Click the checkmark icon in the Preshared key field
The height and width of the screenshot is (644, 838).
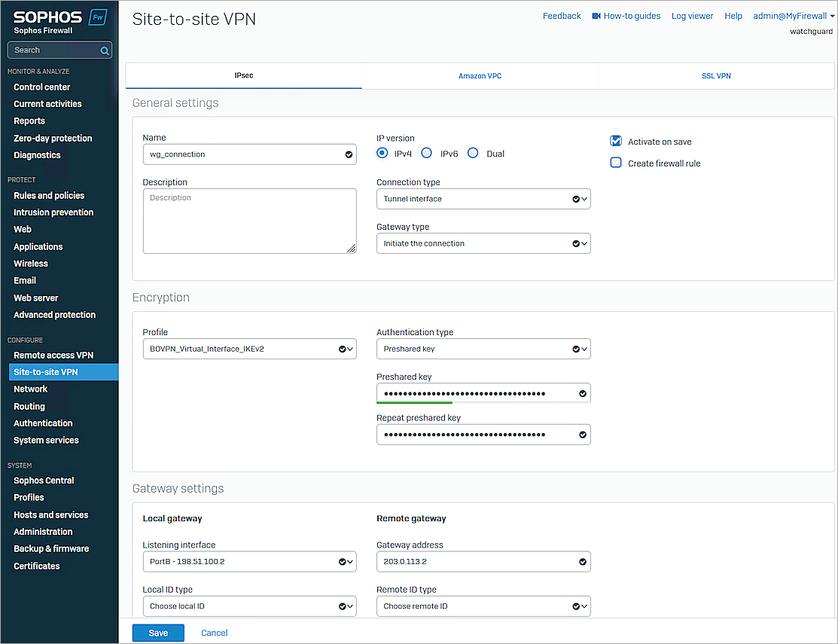click(x=581, y=392)
